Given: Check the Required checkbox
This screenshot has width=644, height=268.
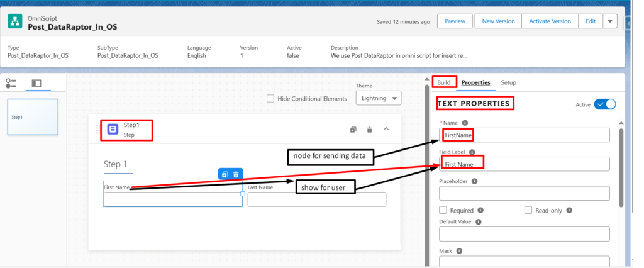Looking at the screenshot, I should pyautogui.click(x=443, y=210).
